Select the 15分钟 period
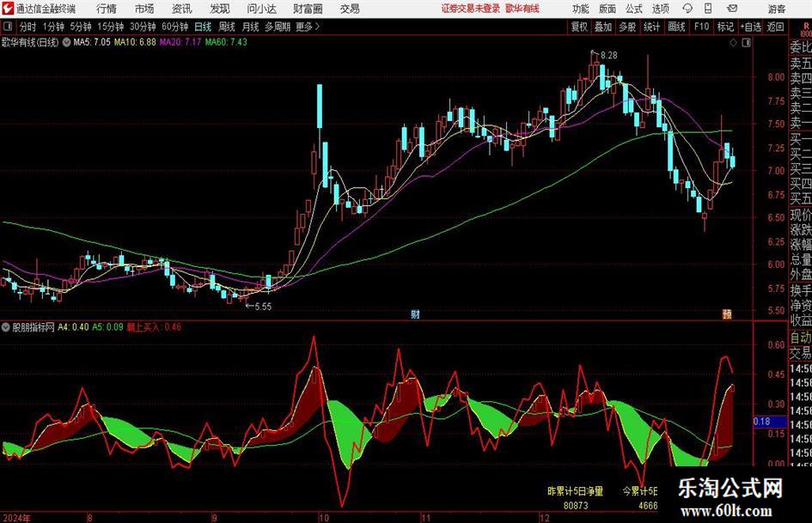Screen dimensions: 812x523 [110, 27]
